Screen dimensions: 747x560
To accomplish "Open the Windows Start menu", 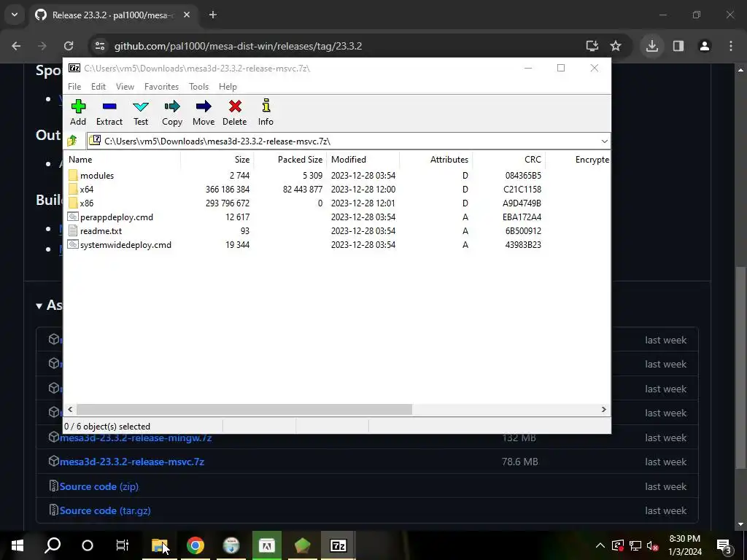I will click(x=18, y=545).
